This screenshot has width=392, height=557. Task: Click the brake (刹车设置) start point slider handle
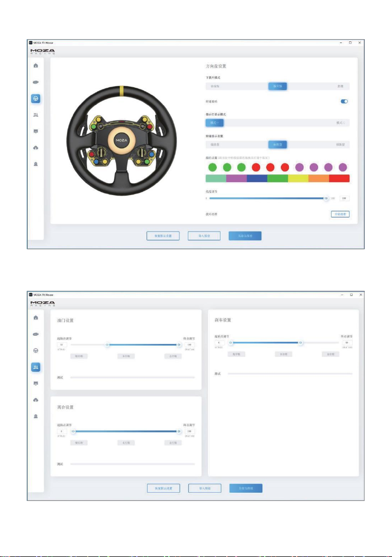pos(231,342)
